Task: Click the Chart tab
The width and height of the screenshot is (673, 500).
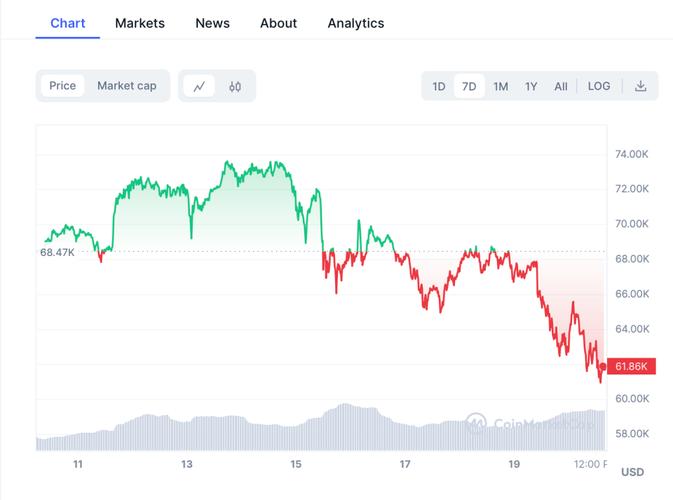Action: [x=68, y=22]
